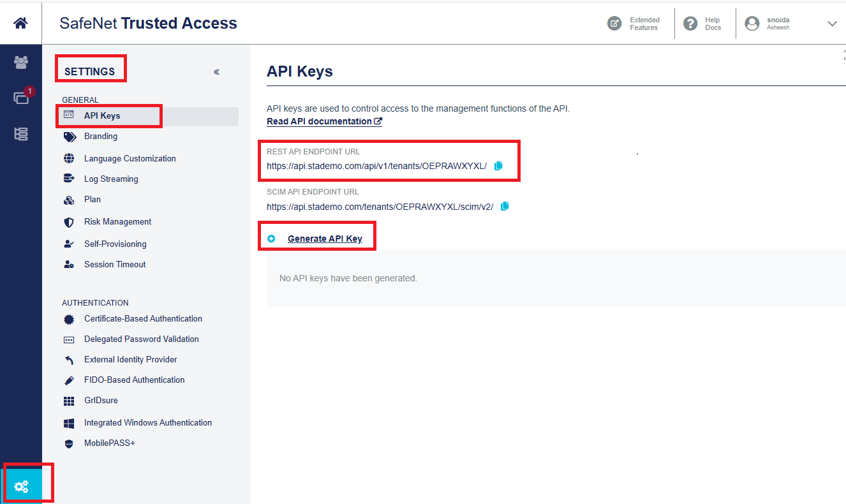Copy the REST API endpoint URL

coord(498,166)
